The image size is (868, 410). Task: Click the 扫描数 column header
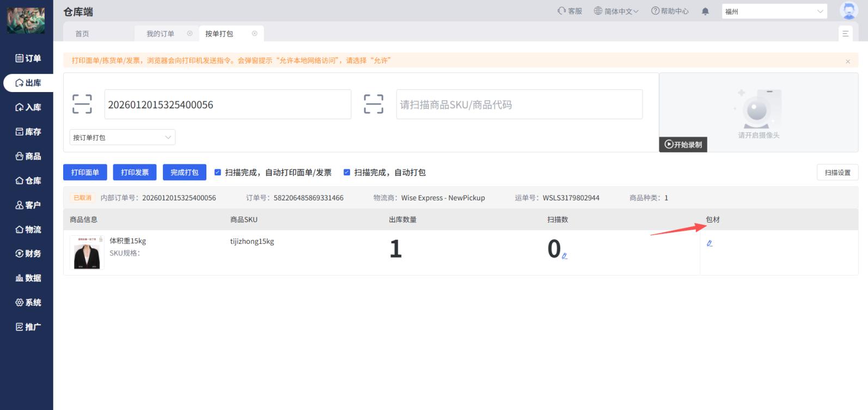point(558,219)
